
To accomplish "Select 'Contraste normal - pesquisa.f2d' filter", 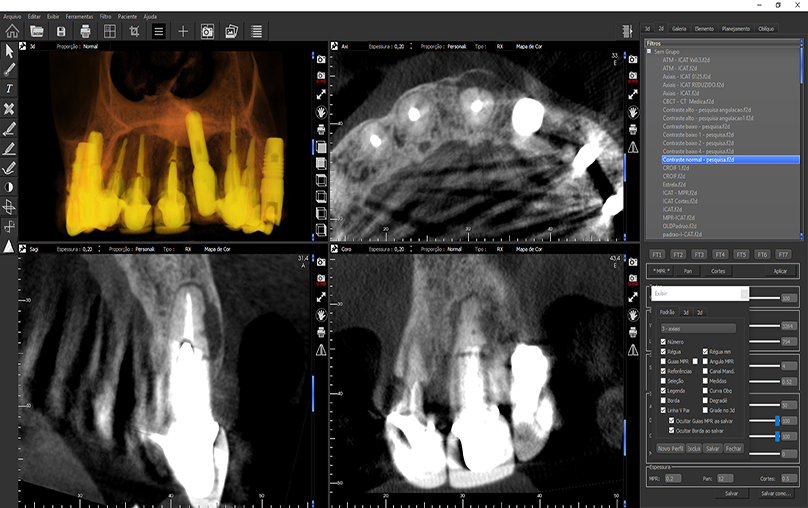I will (698, 159).
